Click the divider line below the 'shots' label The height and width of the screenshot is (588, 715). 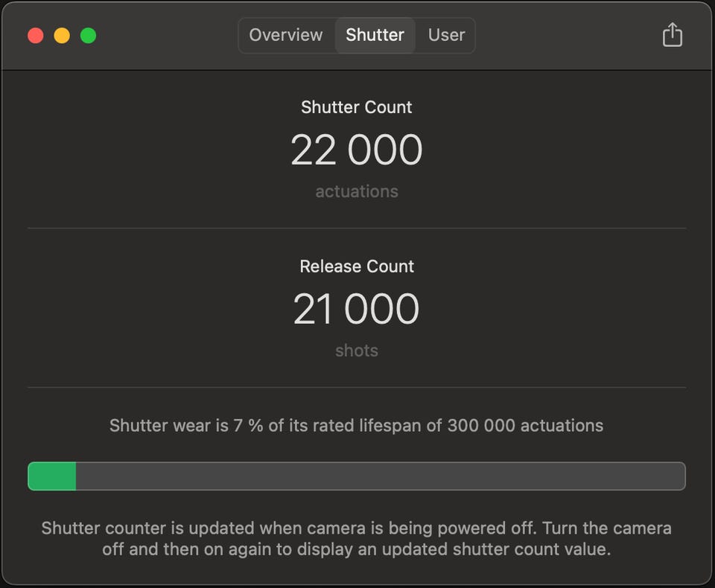click(357, 387)
